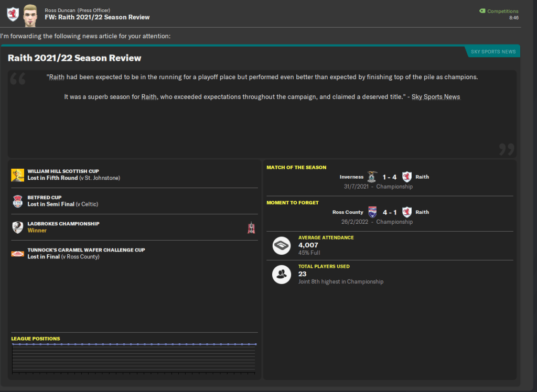
Task: Click the League Positions graph
Action: pos(134,359)
